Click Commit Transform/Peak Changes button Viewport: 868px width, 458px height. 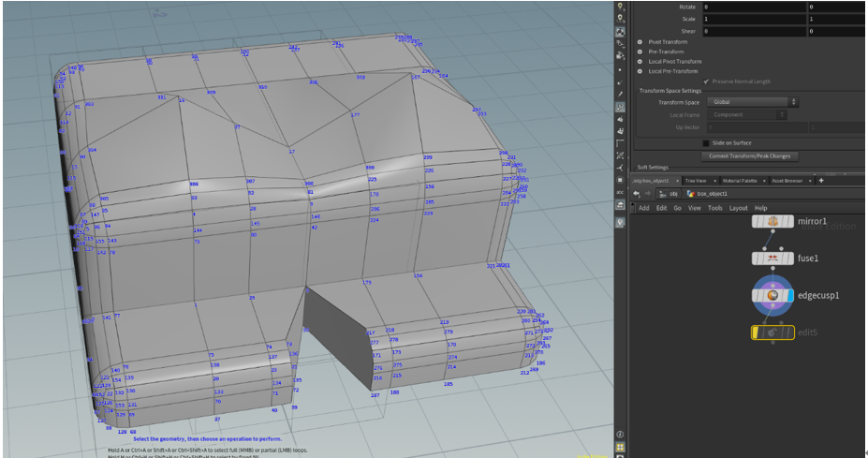(750, 155)
